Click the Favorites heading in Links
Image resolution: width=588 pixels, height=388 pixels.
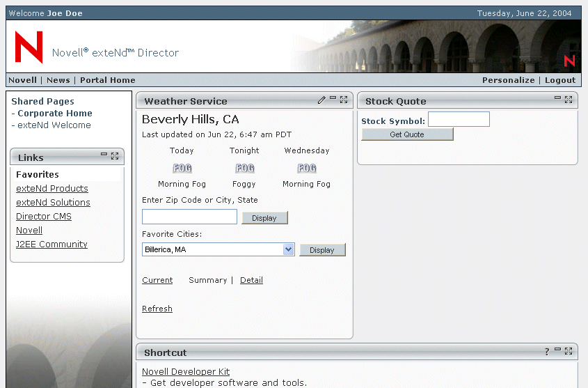tap(38, 174)
